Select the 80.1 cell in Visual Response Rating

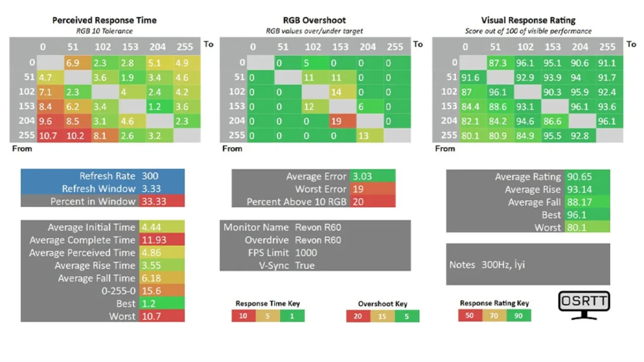click(x=470, y=136)
